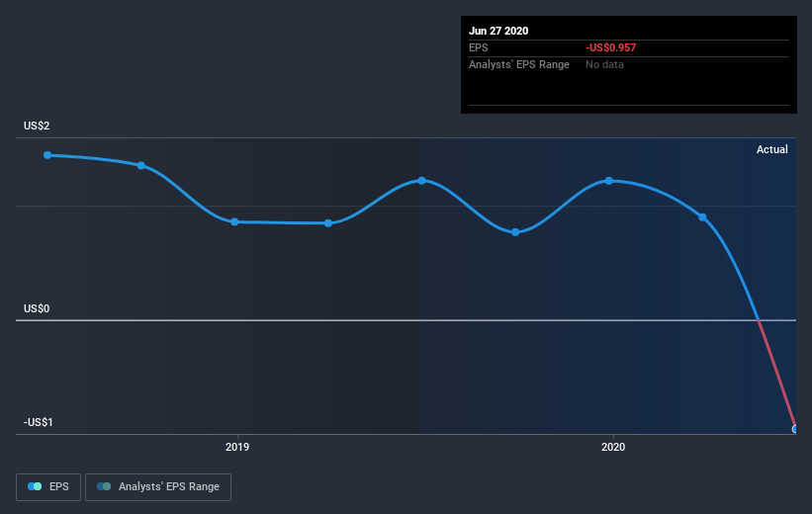Select the Jun 27 2020 negative EPS point
This screenshot has width=812, height=514.
794,429
